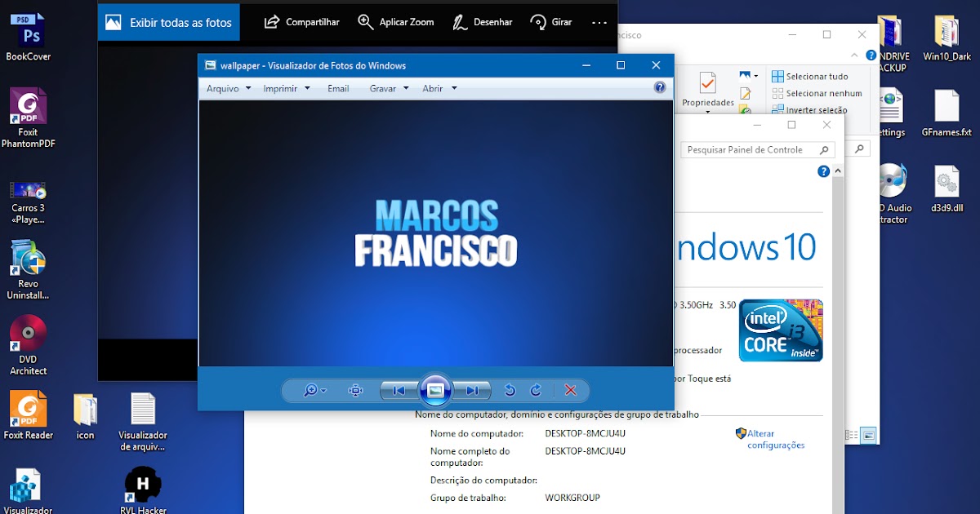Rotate the photo clockwise

[x=537, y=391]
